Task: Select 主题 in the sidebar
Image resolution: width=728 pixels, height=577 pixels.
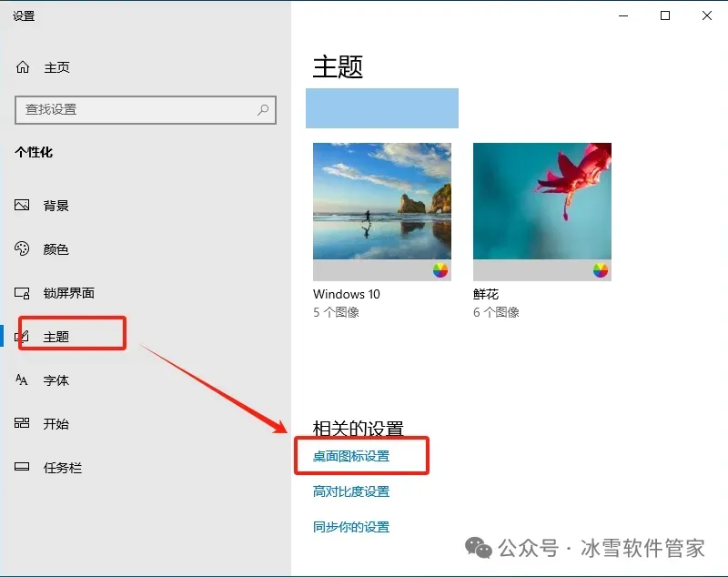Action: pos(56,337)
